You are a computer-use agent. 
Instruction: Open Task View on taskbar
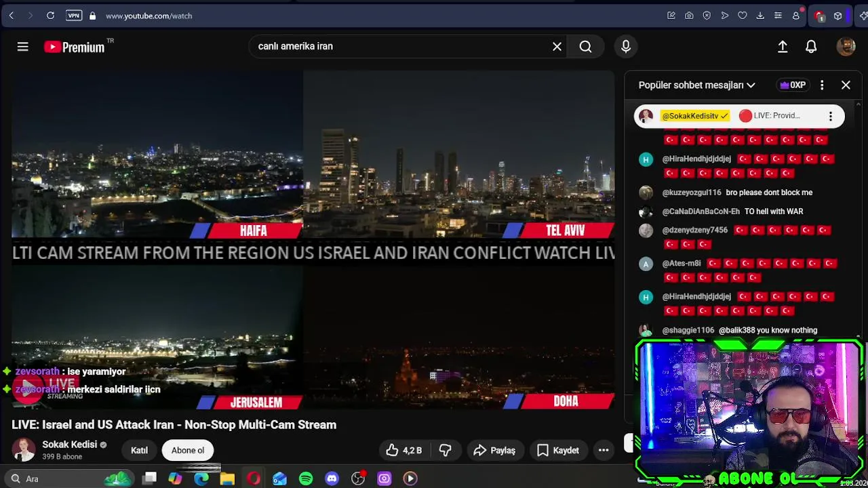point(150,479)
